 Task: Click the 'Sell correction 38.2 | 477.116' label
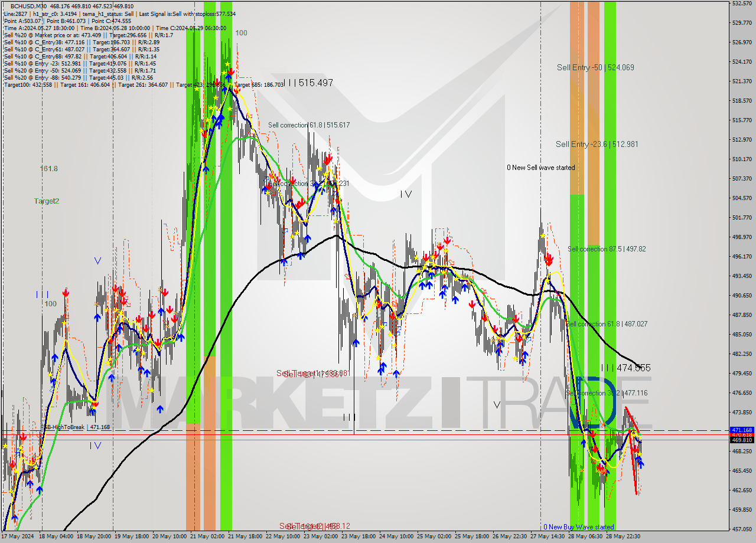pyautogui.click(x=607, y=393)
